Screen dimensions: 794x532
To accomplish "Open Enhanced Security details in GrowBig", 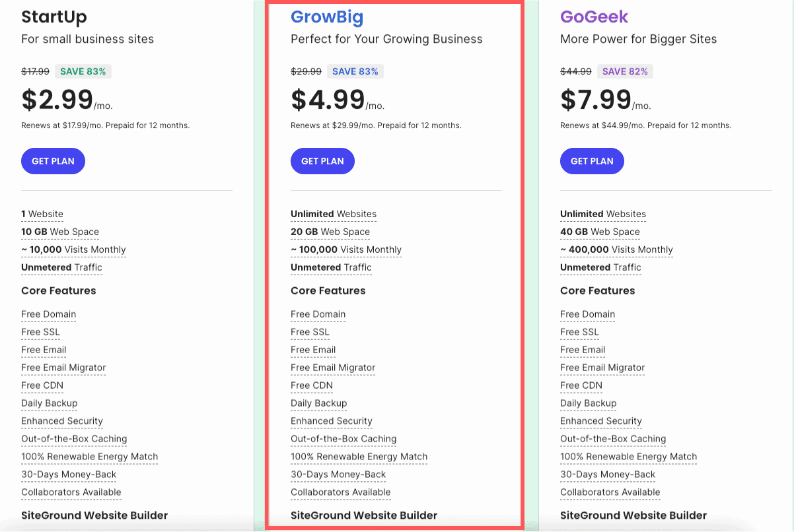I will 332,421.
